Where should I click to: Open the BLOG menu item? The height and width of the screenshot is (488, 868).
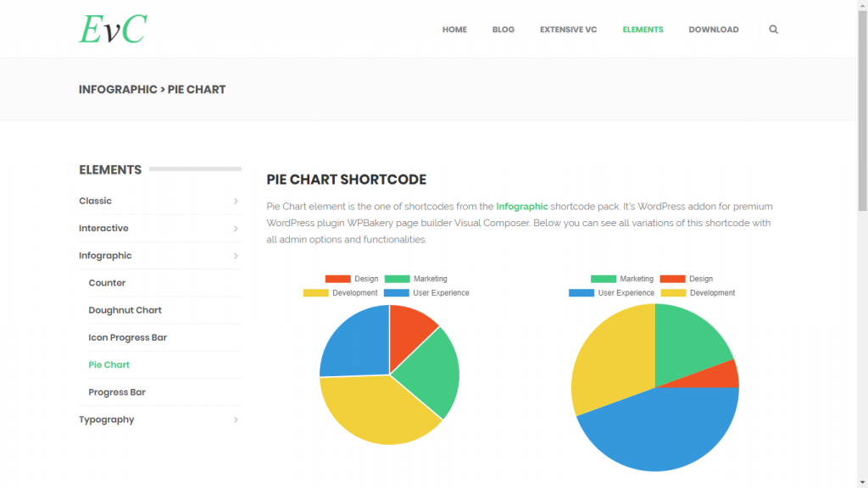coord(504,30)
